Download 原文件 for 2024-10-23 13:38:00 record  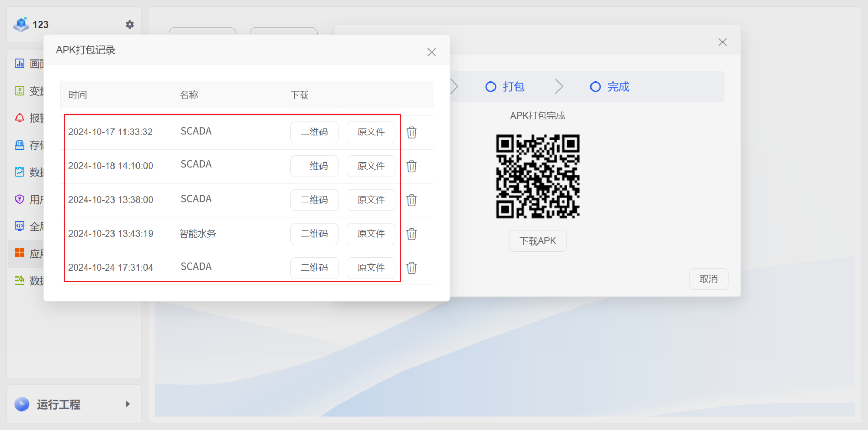click(x=371, y=200)
